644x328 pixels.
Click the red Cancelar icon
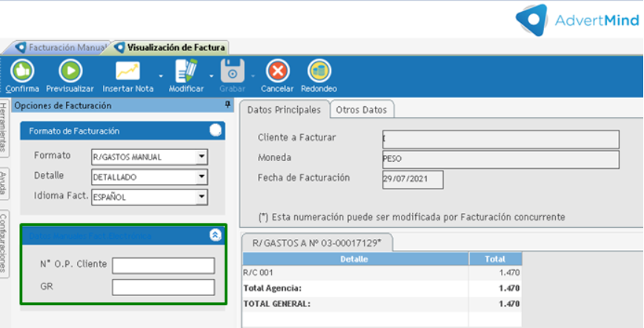[277, 71]
